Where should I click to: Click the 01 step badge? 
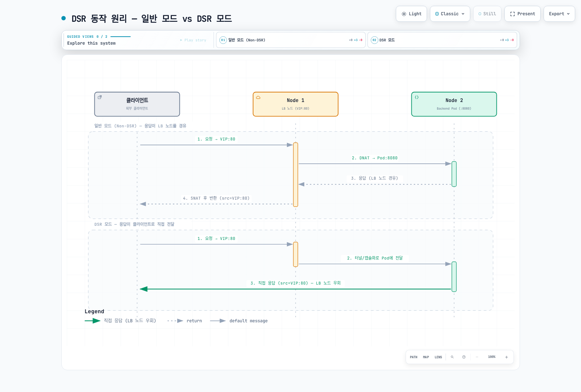click(x=223, y=40)
